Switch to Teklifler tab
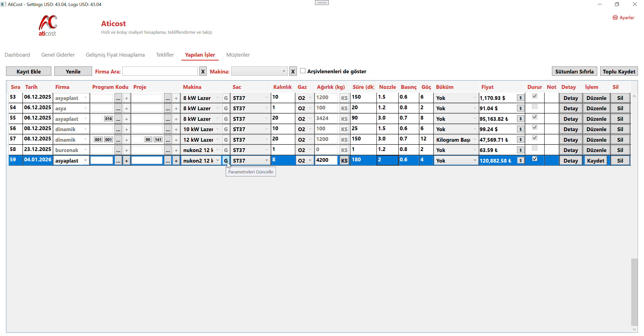Viewport: 644px width, 336px height. tap(165, 55)
